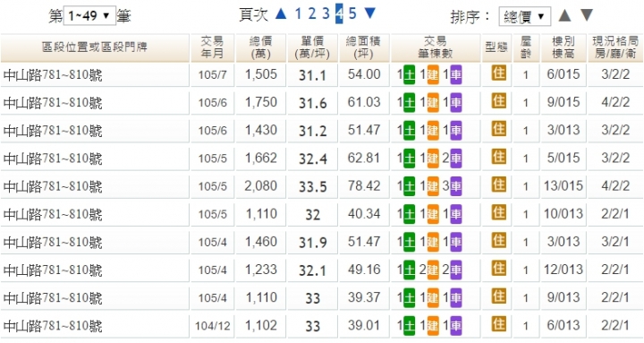Click the 交易年月 column header
The width and height of the screenshot is (644, 343).
(x=212, y=47)
